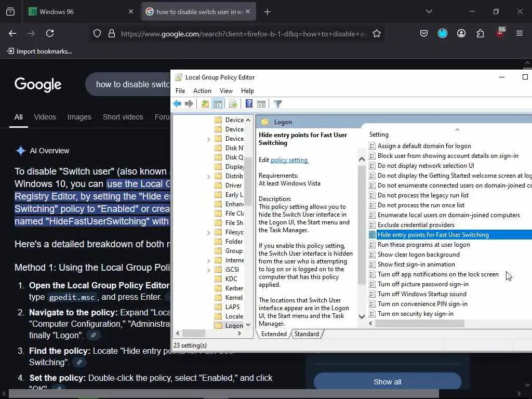Toggle Show/Hide Console Tree icon

coord(218,104)
